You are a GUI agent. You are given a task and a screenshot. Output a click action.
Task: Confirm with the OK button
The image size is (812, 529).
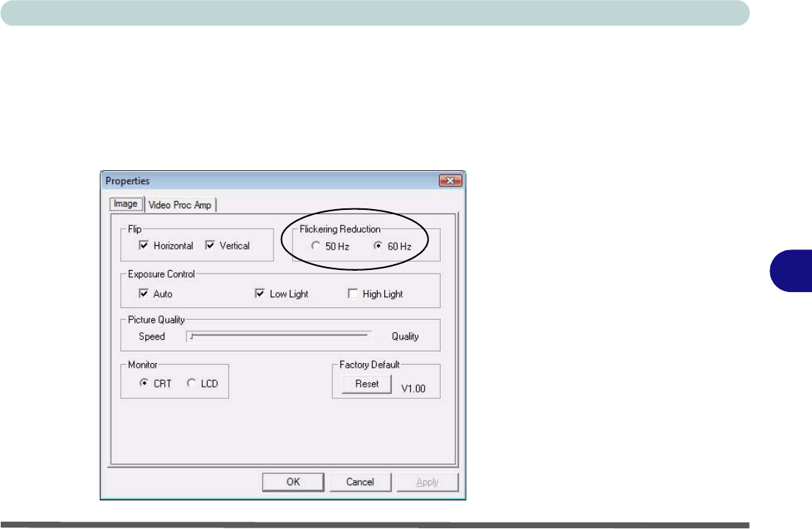tap(293, 482)
